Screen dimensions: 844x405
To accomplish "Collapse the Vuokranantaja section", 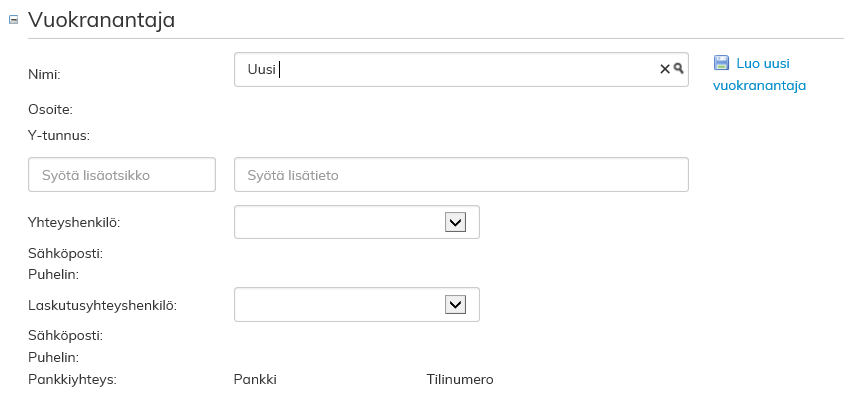I will click(x=14, y=20).
